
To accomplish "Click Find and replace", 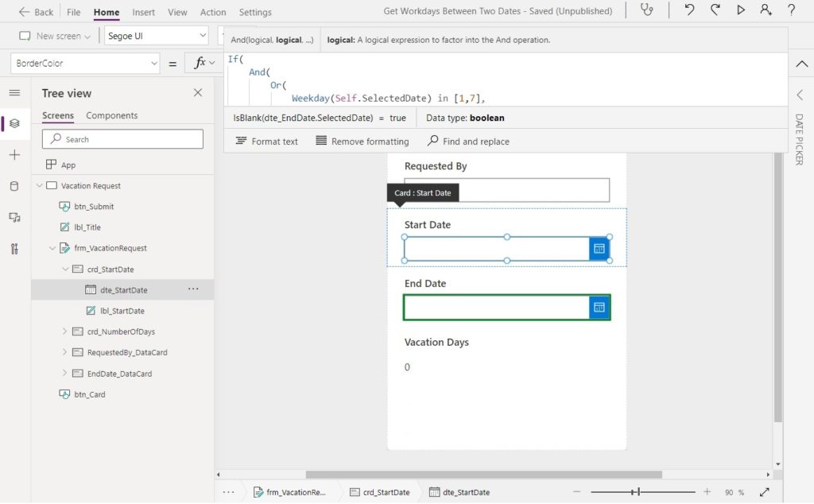I will [468, 141].
